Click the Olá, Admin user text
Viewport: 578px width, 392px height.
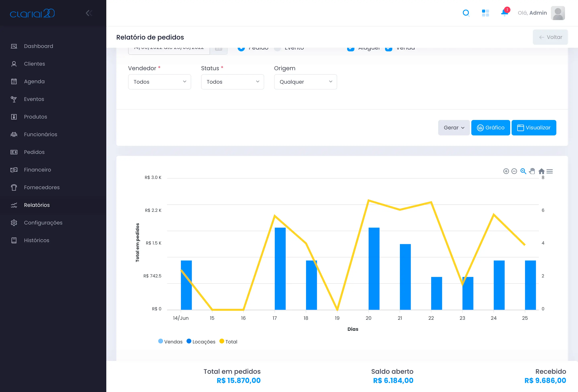pos(532,13)
